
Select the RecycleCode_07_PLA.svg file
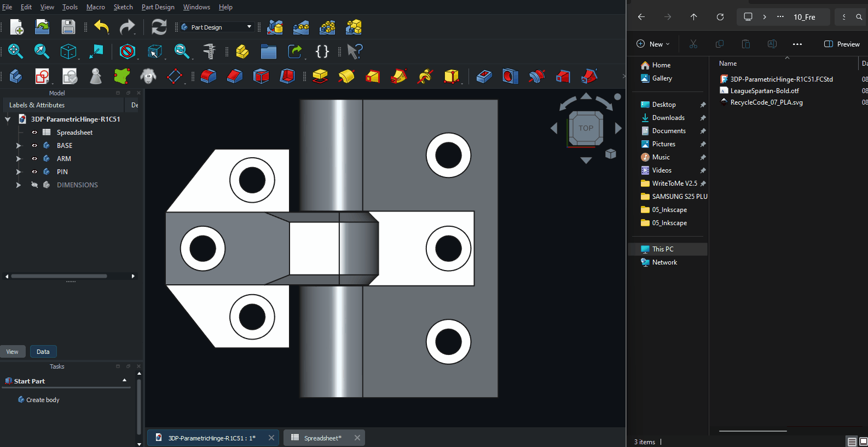766,102
